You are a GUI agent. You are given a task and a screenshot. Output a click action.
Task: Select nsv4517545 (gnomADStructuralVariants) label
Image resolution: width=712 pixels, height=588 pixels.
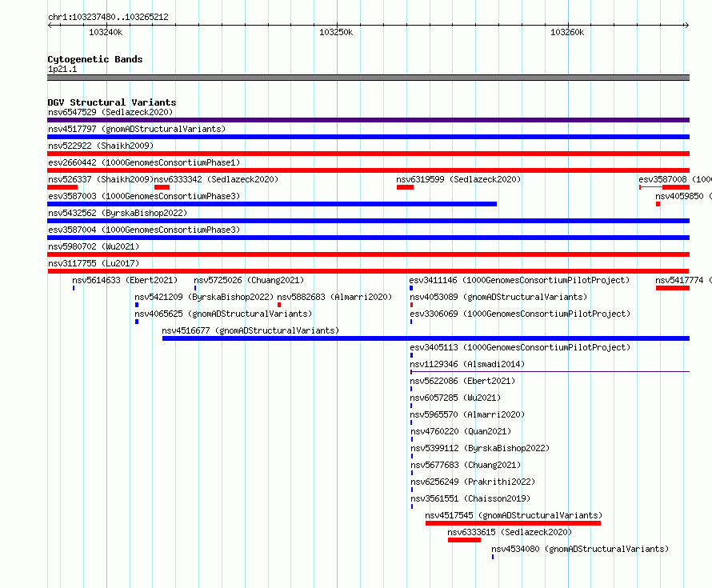[x=514, y=515]
